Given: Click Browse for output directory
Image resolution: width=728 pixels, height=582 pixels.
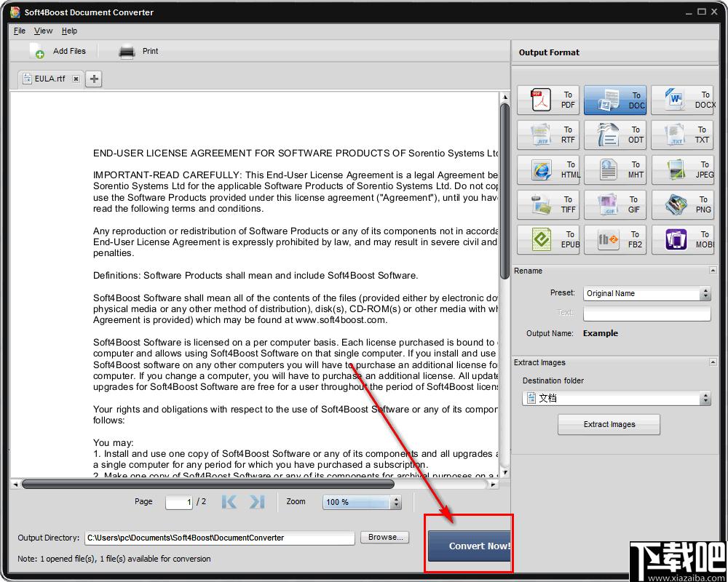Looking at the screenshot, I should (x=385, y=538).
